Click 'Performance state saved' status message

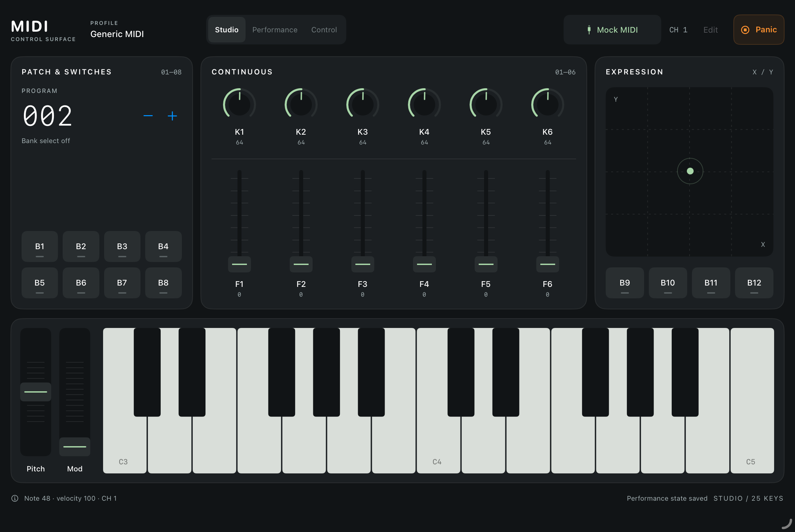coord(667,498)
